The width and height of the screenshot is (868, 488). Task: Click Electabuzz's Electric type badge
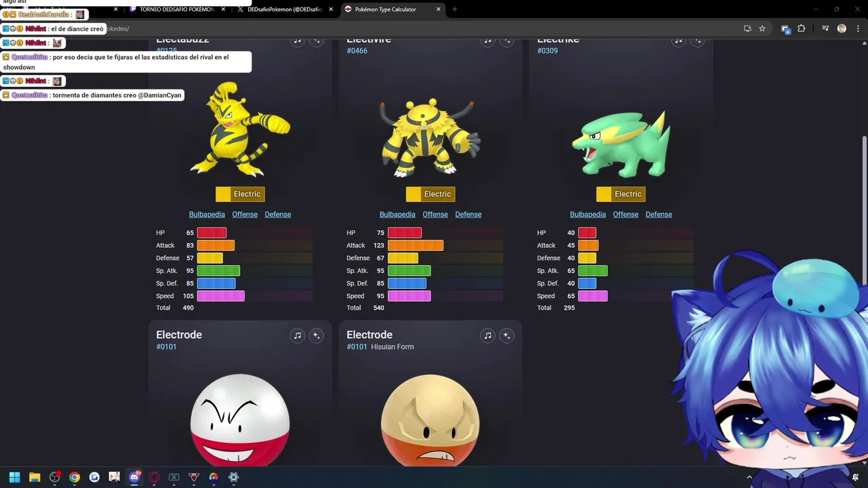[x=240, y=194]
